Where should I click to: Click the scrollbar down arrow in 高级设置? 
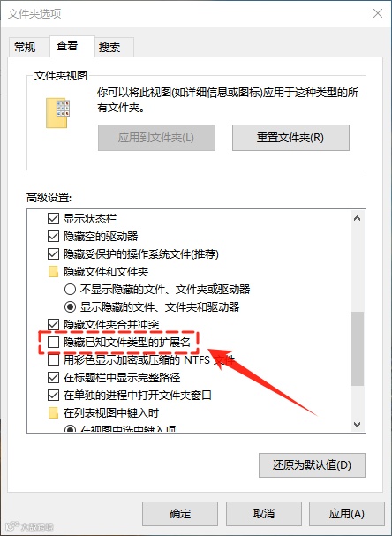pos(358,425)
